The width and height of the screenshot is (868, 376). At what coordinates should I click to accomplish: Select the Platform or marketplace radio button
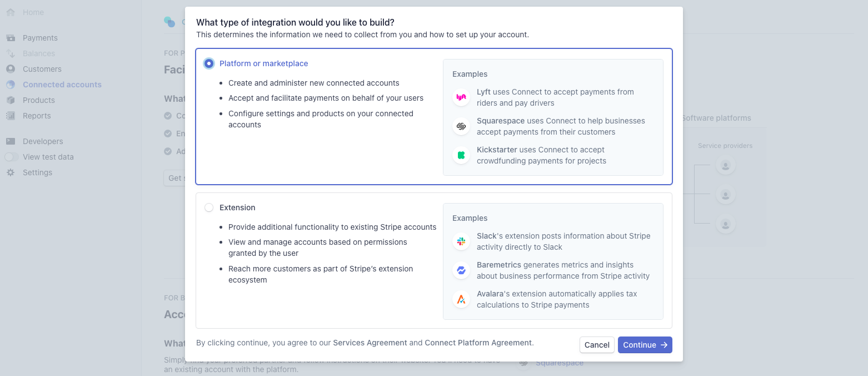pyautogui.click(x=209, y=63)
